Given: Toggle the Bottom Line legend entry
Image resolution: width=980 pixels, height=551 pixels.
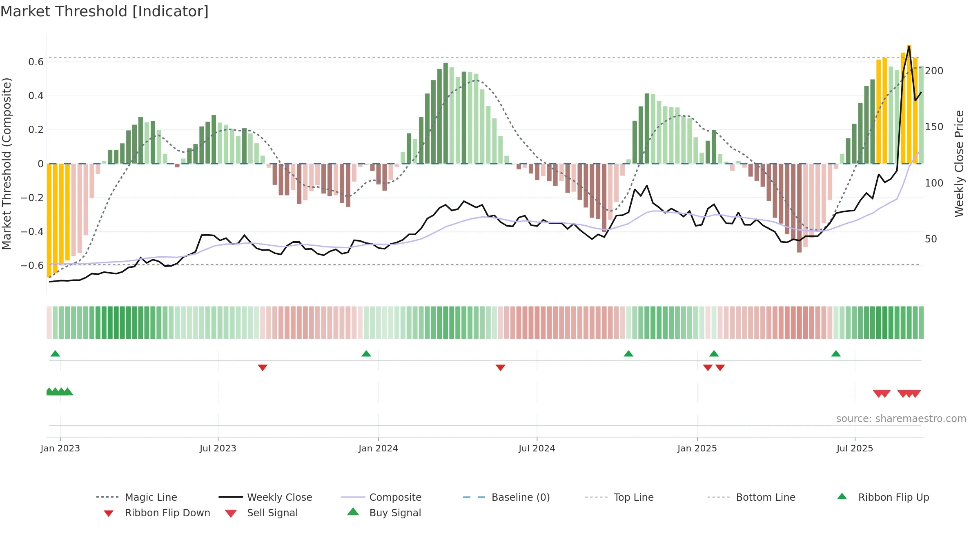Looking at the screenshot, I should click(x=751, y=497).
